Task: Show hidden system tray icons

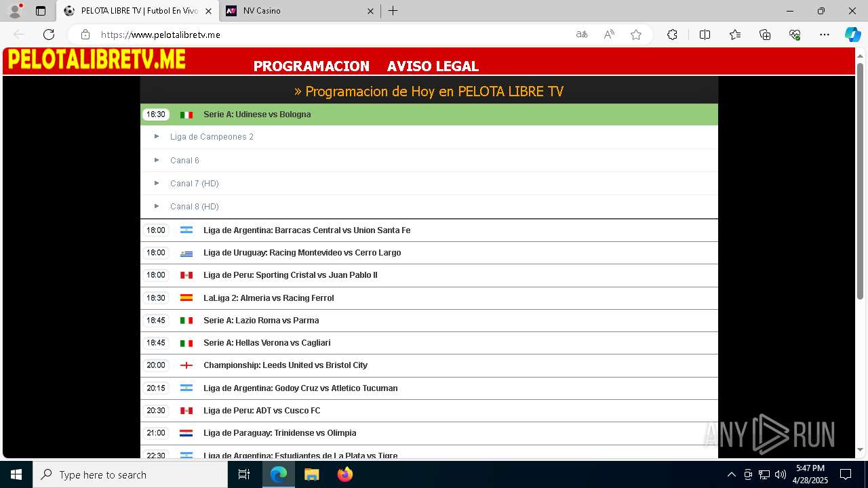Action: pyautogui.click(x=731, y=474)
